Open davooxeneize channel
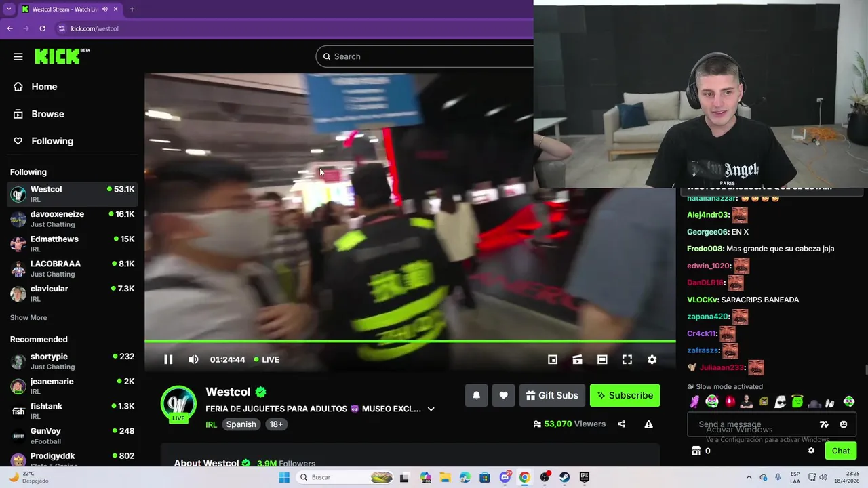This screenshot has width=868, height=488. (73, 219)
